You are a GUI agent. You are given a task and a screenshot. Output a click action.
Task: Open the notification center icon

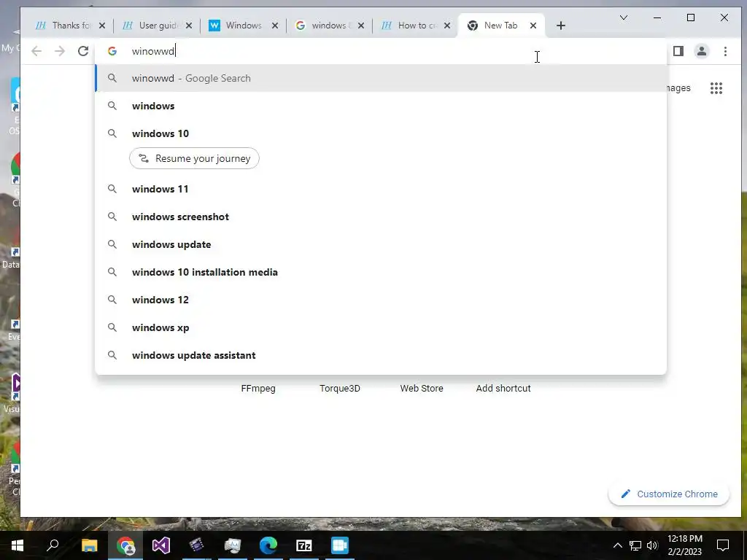tap(723, 545)
